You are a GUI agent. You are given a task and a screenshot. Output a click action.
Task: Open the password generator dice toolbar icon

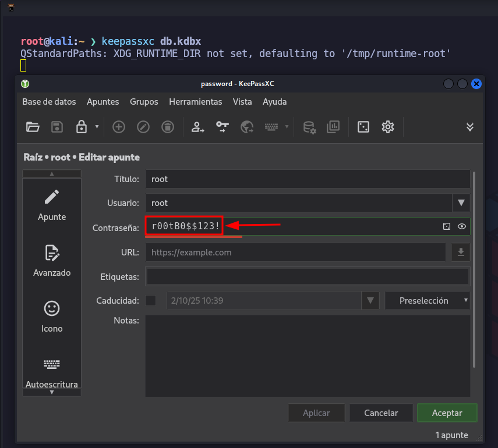[x=363, y=127]
